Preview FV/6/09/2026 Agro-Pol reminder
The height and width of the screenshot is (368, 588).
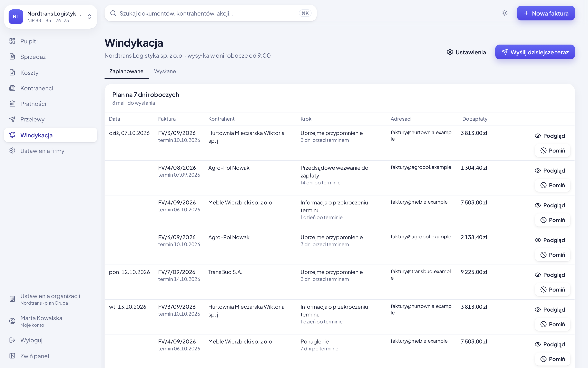550,240
